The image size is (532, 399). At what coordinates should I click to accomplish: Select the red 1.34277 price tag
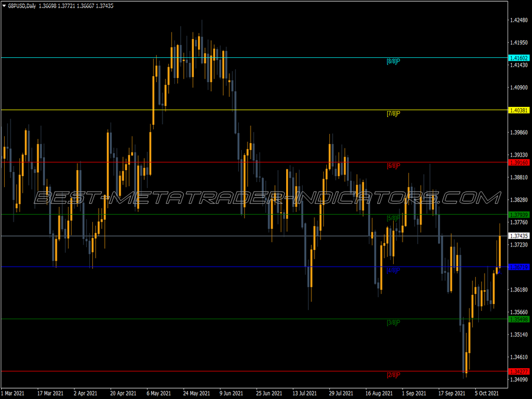[x=519, y=372]
